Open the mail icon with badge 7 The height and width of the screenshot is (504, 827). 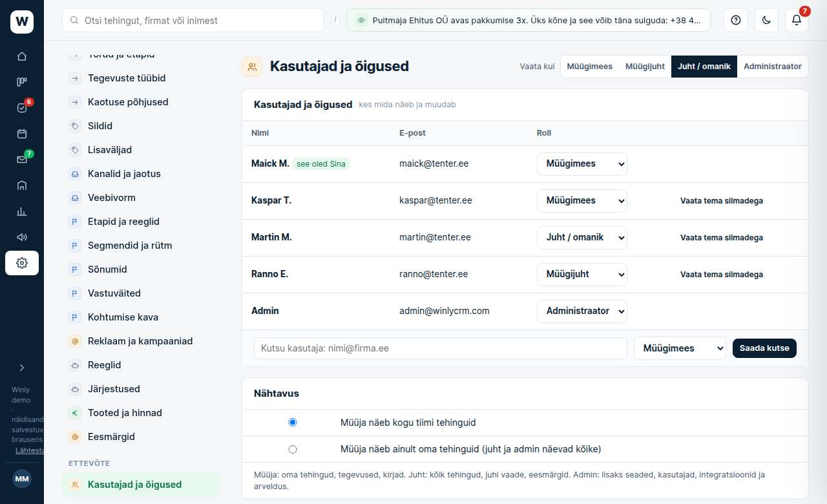[22, 160]
